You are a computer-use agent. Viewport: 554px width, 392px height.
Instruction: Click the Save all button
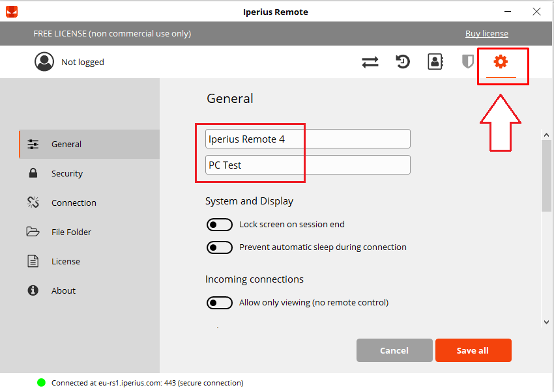(473, 350)
